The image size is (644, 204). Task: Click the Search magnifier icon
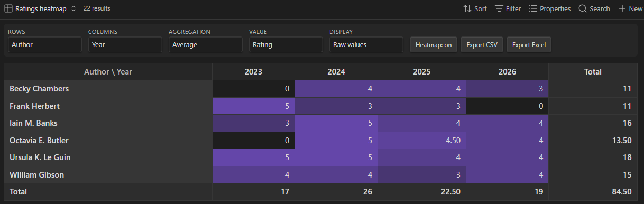583,8
